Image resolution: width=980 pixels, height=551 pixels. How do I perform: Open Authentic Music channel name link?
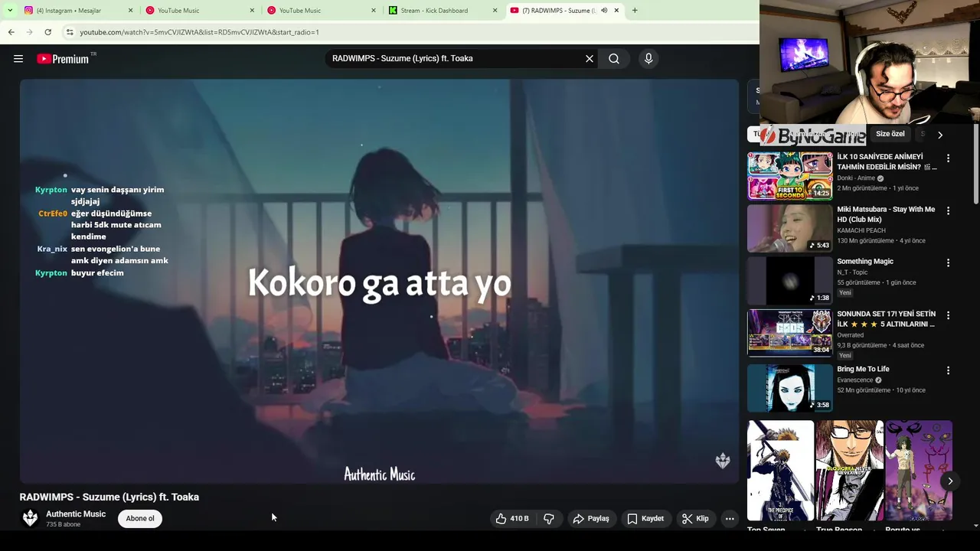click(x=76, y=514)
